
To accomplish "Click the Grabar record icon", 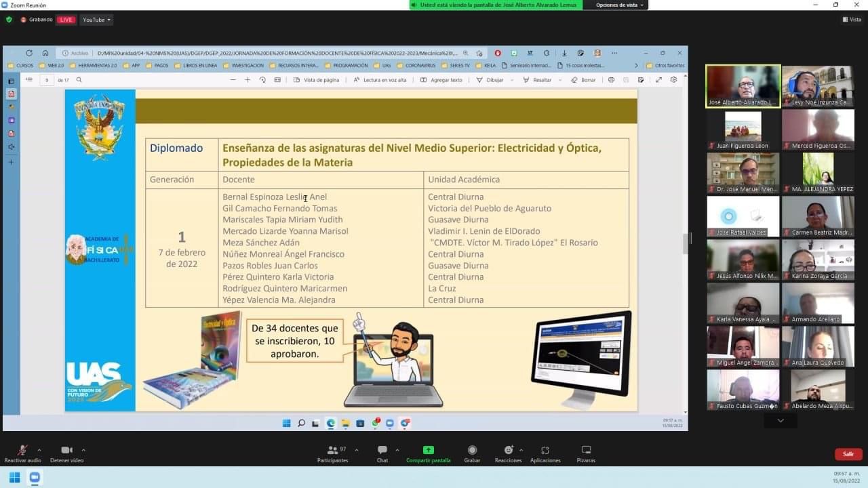I will pyautogui.click(x=472, y=451).
